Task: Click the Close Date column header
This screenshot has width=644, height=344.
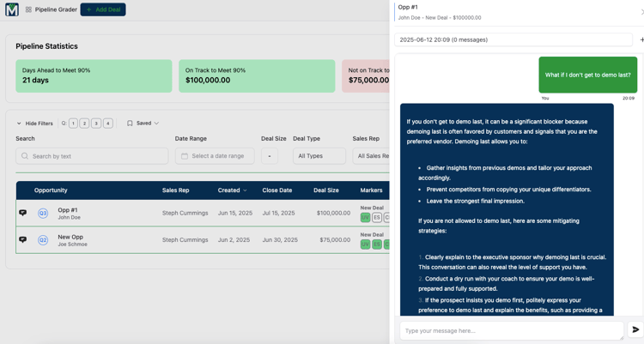Action: click(277, 190)
